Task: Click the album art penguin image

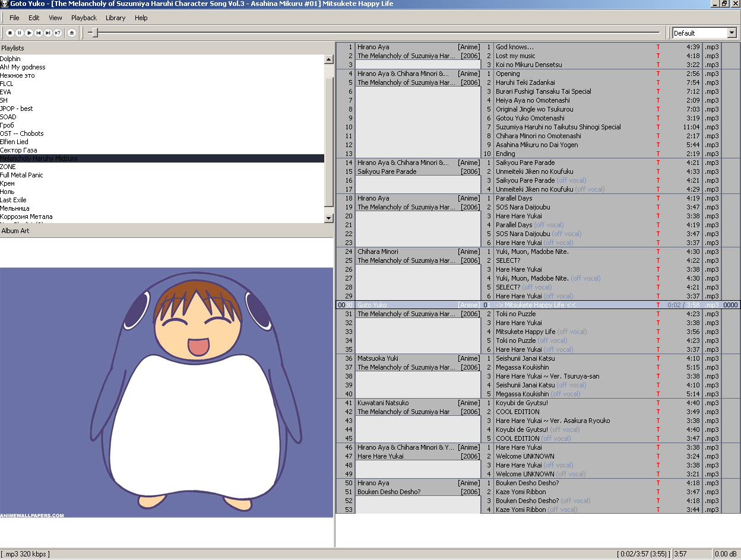Action: 167,393
